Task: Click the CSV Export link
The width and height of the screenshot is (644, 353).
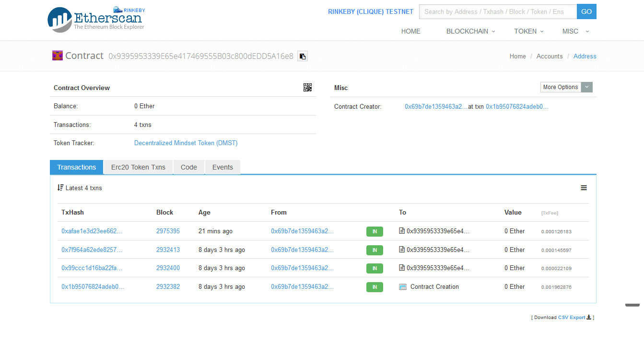Action: tap(572, 317)
